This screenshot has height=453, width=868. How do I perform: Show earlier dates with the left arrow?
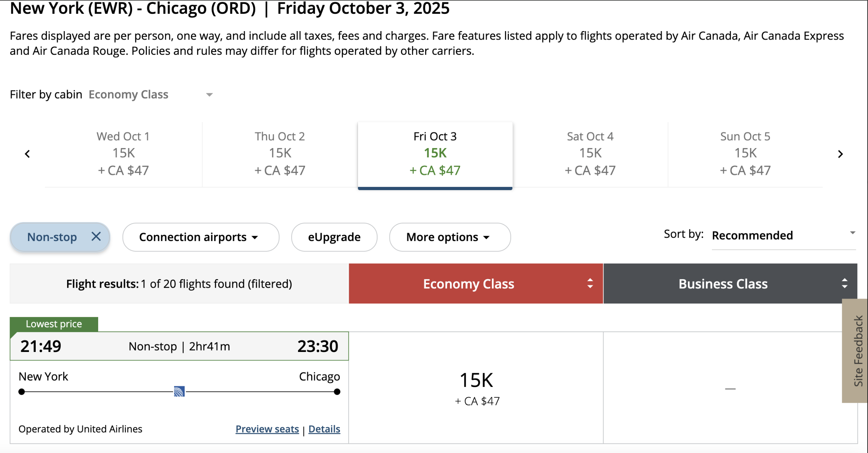pos(27,154)
